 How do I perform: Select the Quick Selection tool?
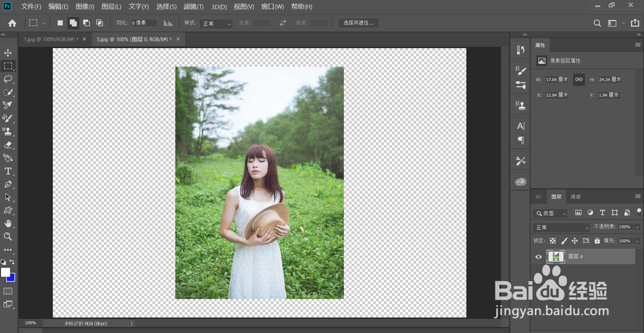tap(8, 92)
